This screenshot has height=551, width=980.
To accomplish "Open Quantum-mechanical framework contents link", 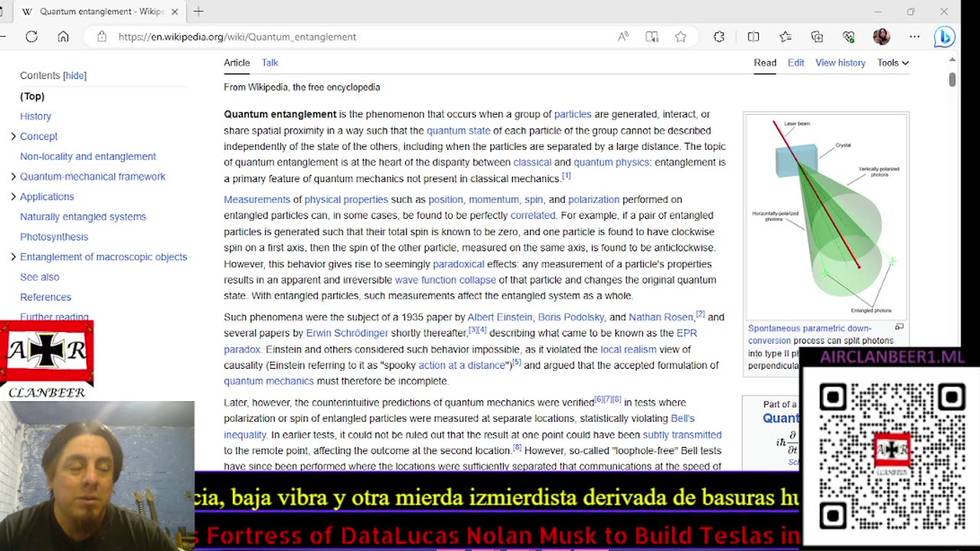I will (93, 177).
